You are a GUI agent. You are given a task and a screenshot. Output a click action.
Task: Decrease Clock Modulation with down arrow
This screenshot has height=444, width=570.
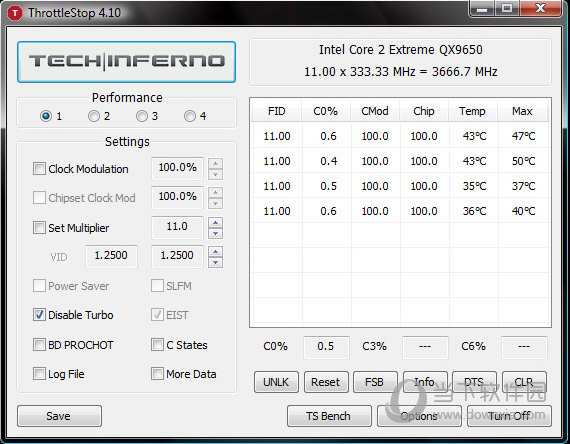click(x=216, y=175)
